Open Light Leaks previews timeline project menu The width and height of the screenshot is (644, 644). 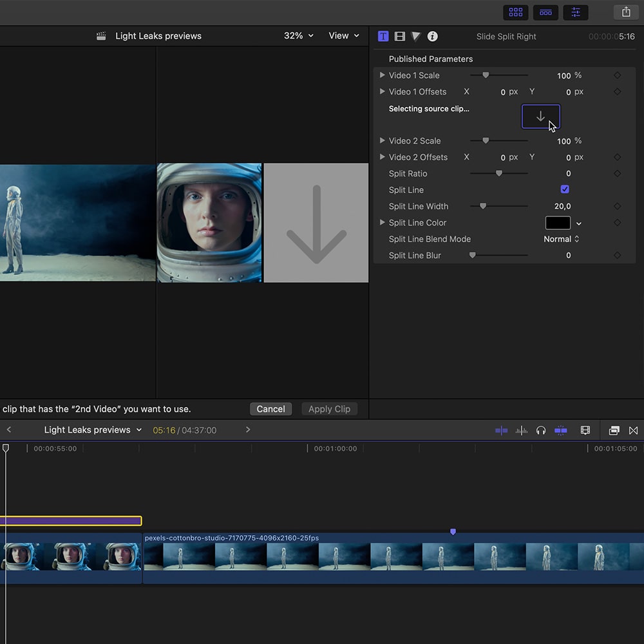pyautogui.click(x=93, y=430)
